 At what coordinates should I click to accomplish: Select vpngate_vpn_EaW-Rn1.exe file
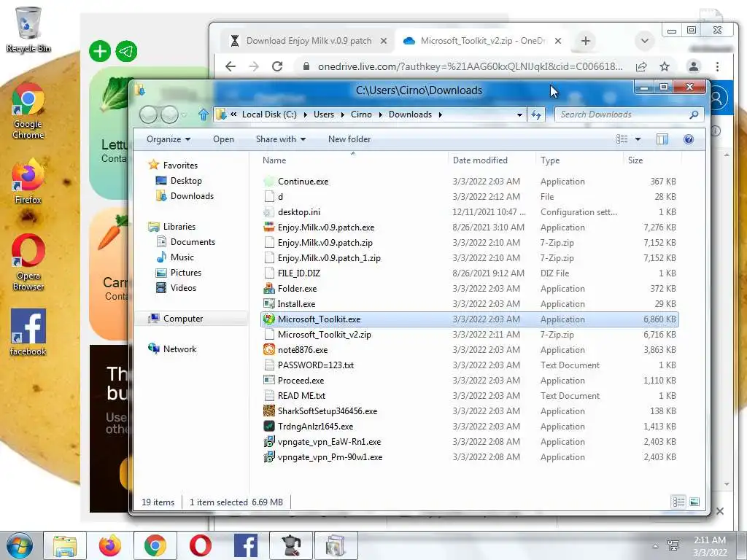[x=469, y=441]
